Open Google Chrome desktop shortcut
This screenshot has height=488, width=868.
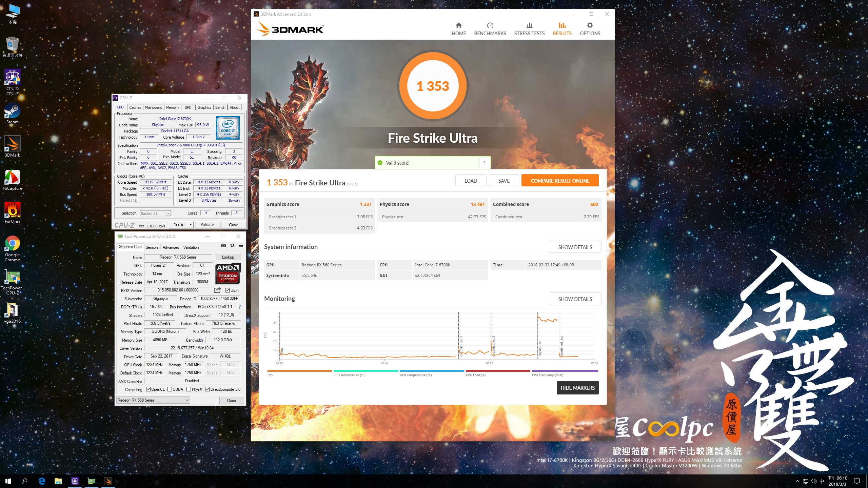(12, 248)
